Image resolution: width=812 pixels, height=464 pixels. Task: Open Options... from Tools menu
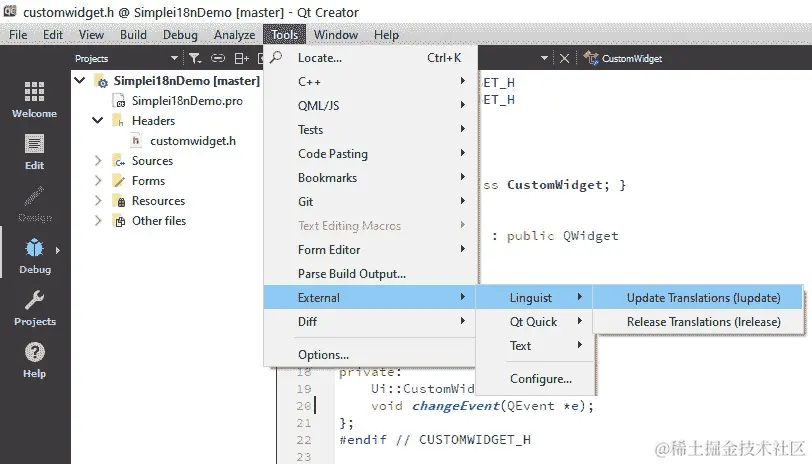click(370, 355)
